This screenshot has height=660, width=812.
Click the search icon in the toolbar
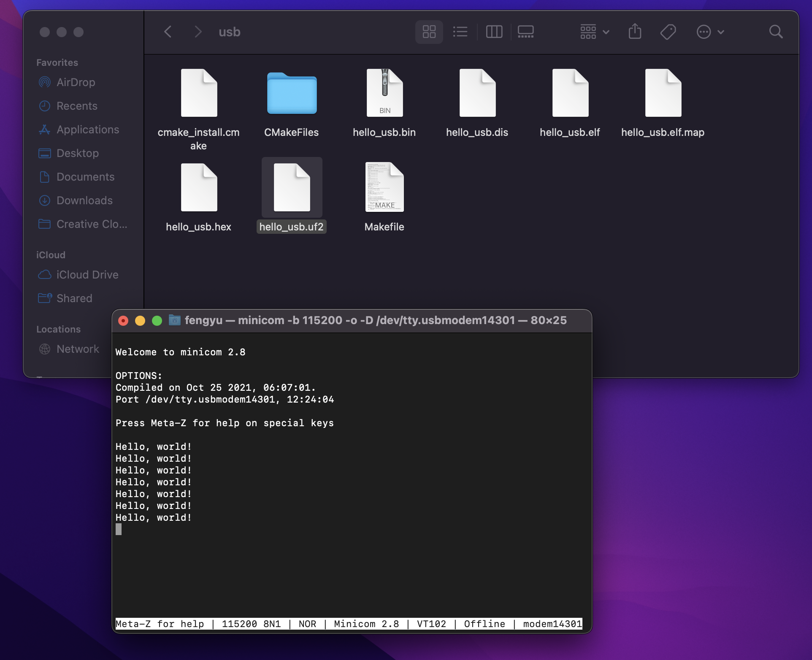(776, 32)
